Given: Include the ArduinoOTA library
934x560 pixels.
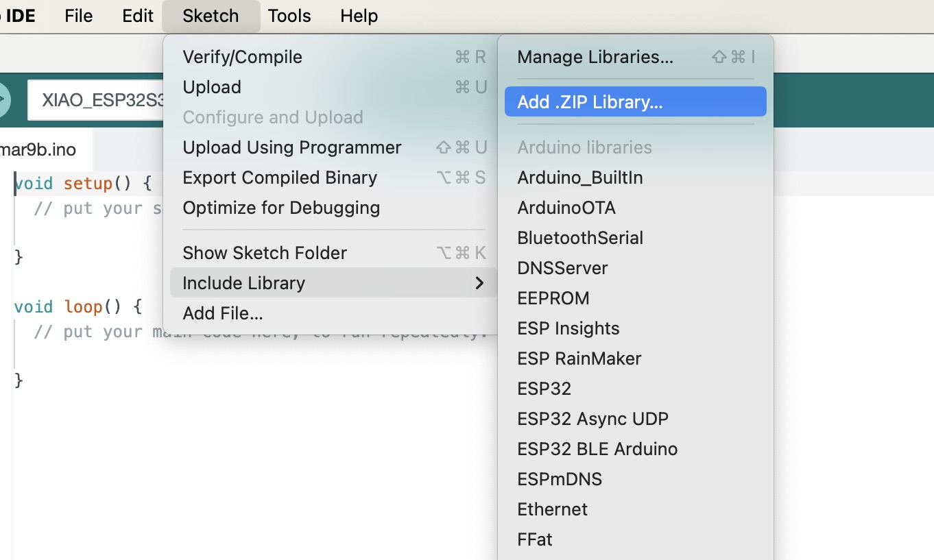Looking at the screenshot, I should point(636,208).
